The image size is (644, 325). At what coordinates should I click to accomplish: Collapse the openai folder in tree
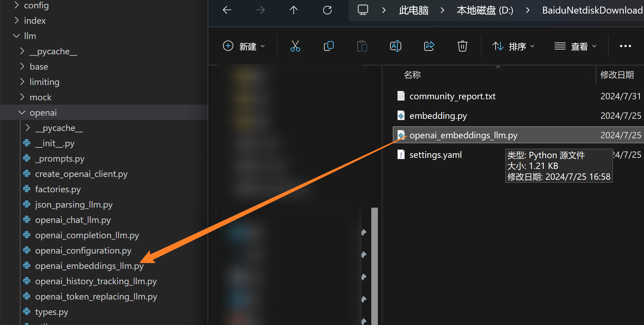coord(22,113)
